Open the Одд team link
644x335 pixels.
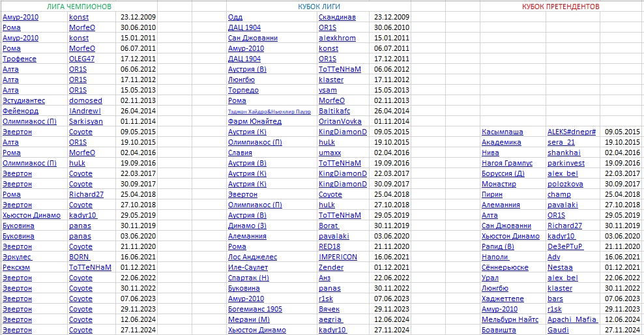coord(235,17)
